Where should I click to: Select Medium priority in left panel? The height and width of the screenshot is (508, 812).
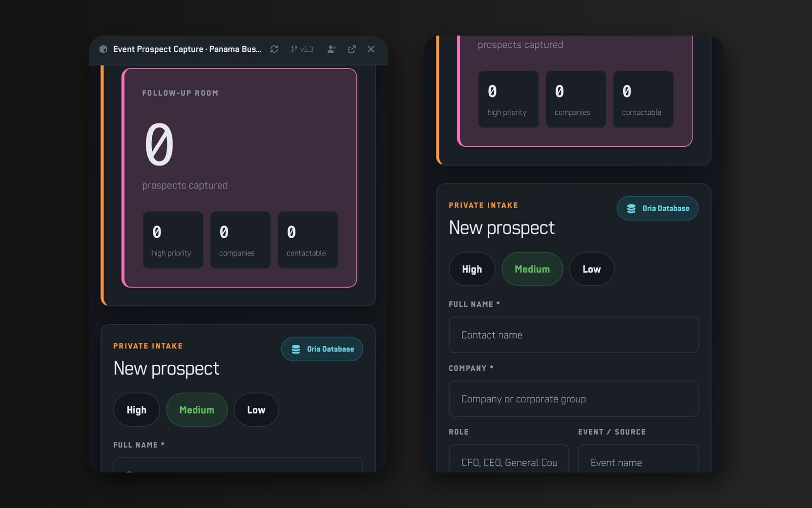point(197,410)
